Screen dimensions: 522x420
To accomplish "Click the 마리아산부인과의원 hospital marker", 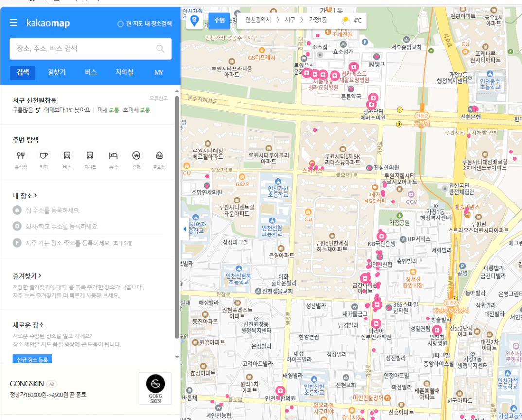I will pos(376,323).
